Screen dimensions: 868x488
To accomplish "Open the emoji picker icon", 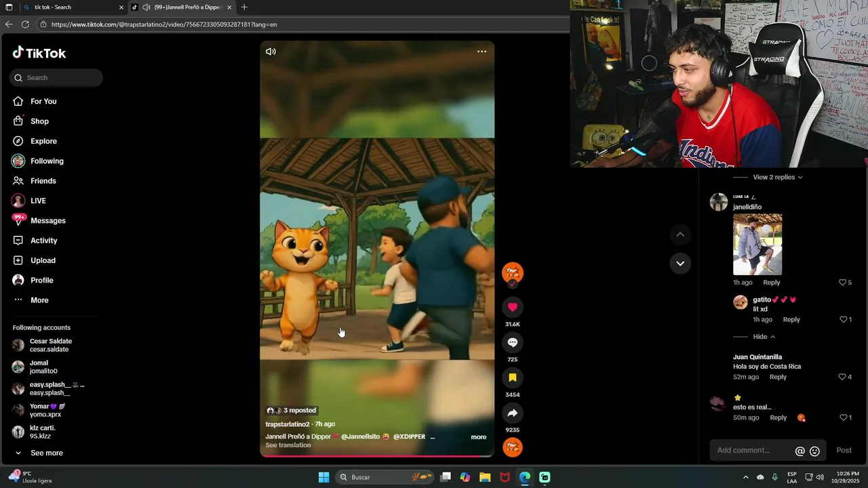I will click(x=815, y=451).
